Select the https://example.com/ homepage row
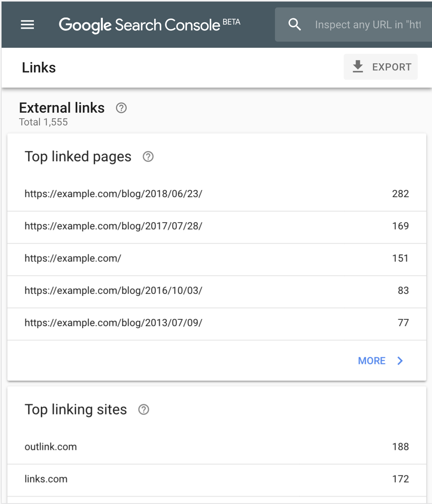 (215, 258)
